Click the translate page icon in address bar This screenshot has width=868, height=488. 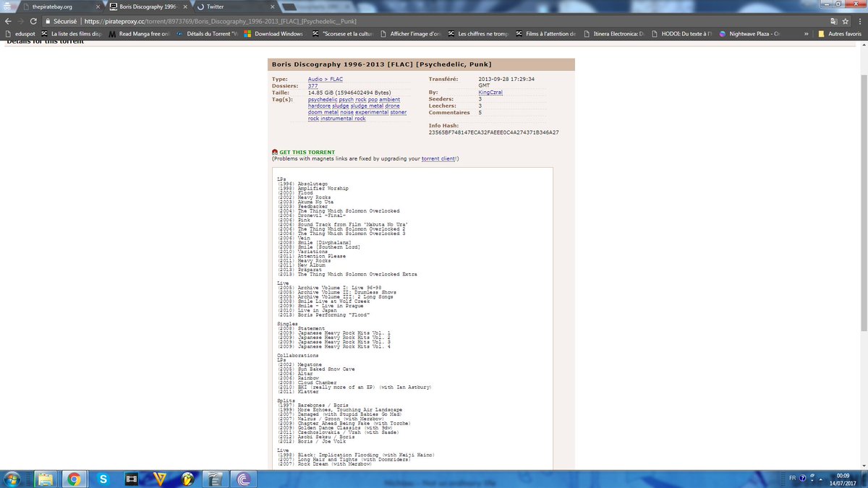click(x=834, y=21)
